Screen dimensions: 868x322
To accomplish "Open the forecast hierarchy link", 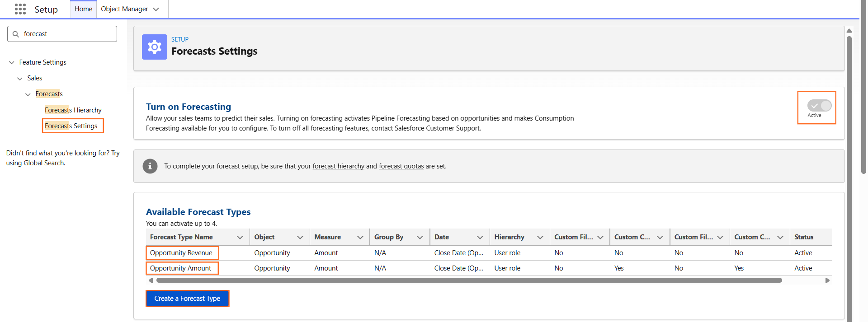I will (x=338, y=166).
